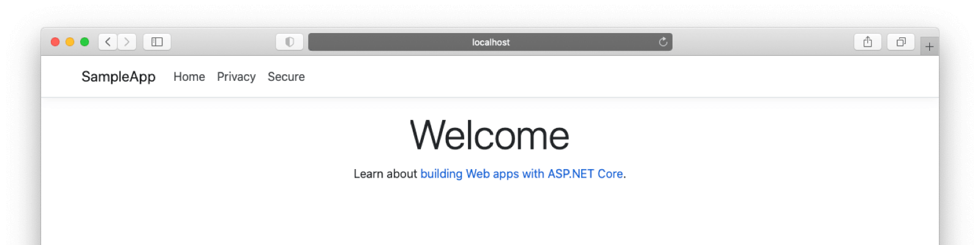980x245 pixels.
Task: Go to the Home nav item
Action: (189, 77)
